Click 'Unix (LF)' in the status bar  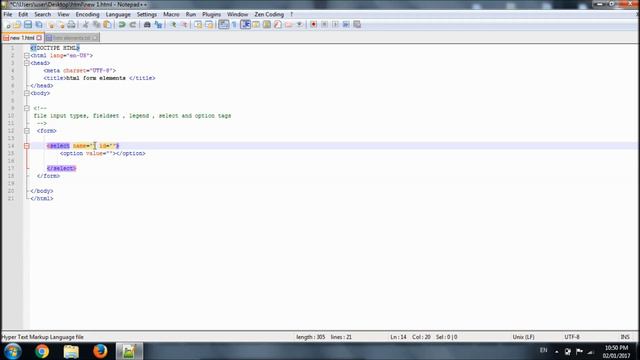point(523,337)
